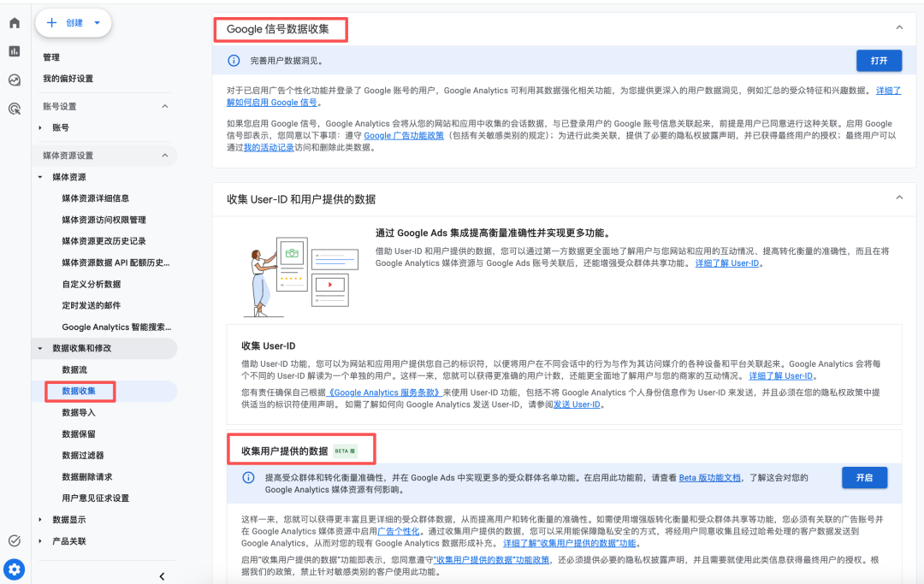Select 数据导入 in the sidebar
This screenshot has height=584, width=924.
(x=79, y=413)
